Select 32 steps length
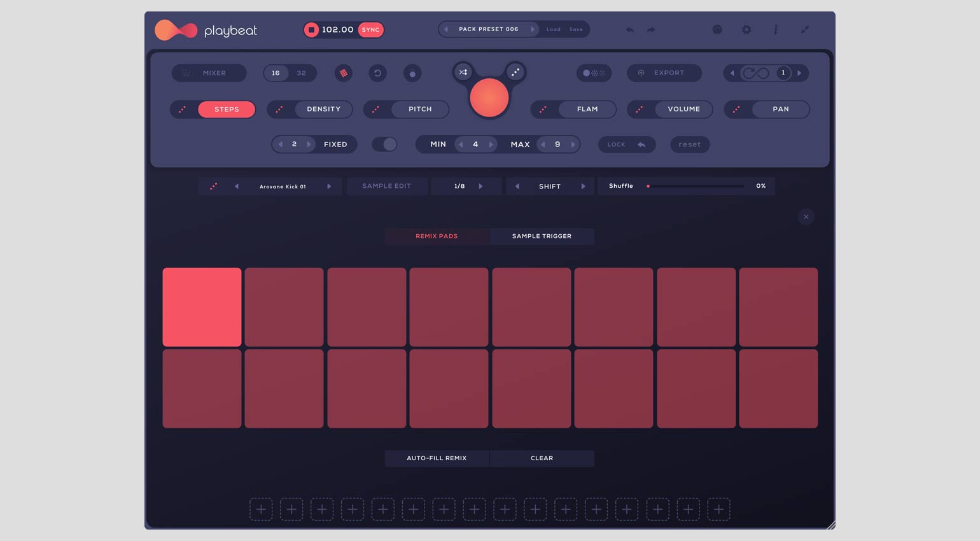The width and height of the screenshot is (980, 541). click(x=302, y=73)
